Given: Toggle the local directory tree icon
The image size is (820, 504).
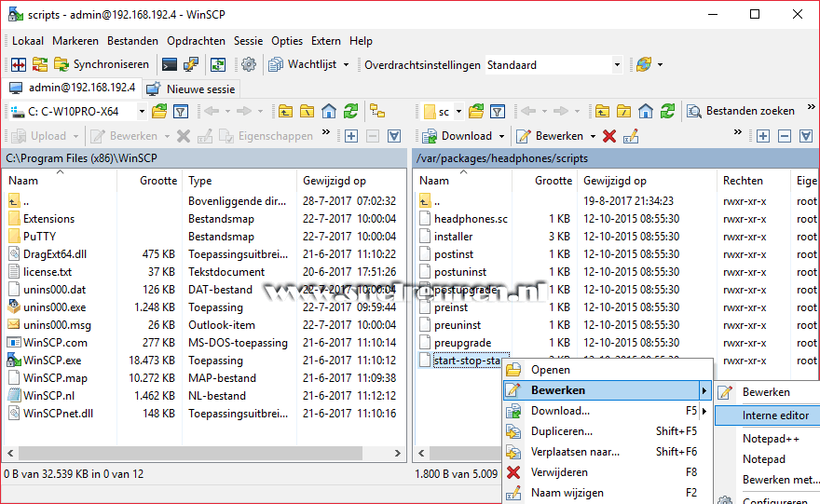Looking at the screenshot, I should 377,111.
